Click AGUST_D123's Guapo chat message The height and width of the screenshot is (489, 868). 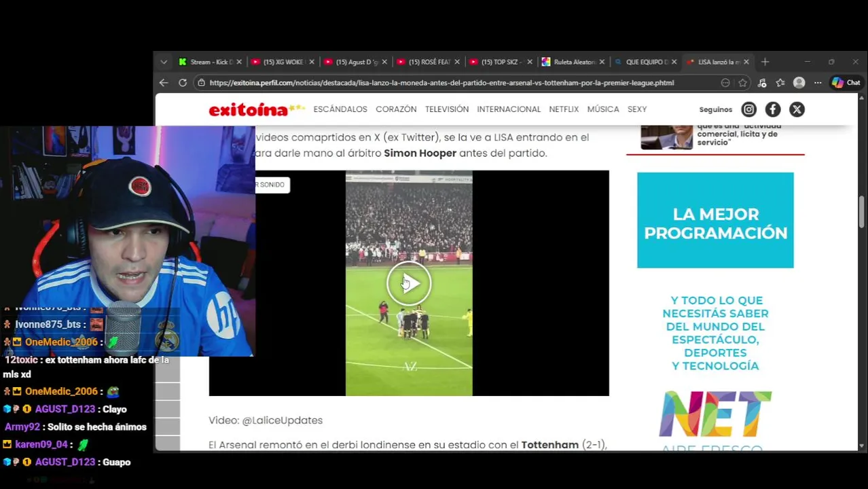(x=67, y=463)
